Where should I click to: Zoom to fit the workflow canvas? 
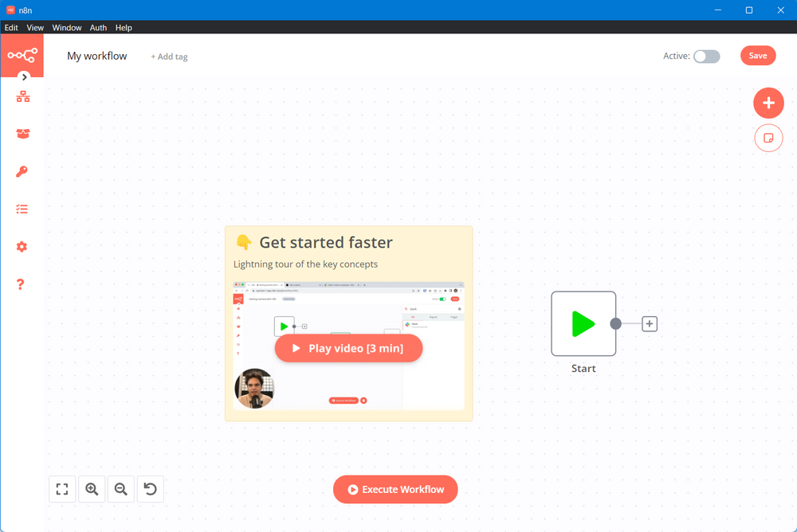click(x=62, y=489)
